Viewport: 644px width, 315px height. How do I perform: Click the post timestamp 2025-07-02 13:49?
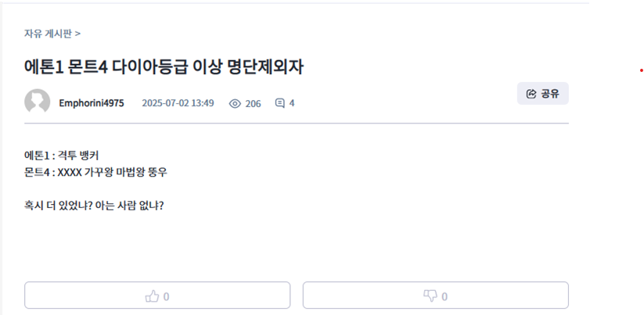pyautogui.click(x=178, y=103)
